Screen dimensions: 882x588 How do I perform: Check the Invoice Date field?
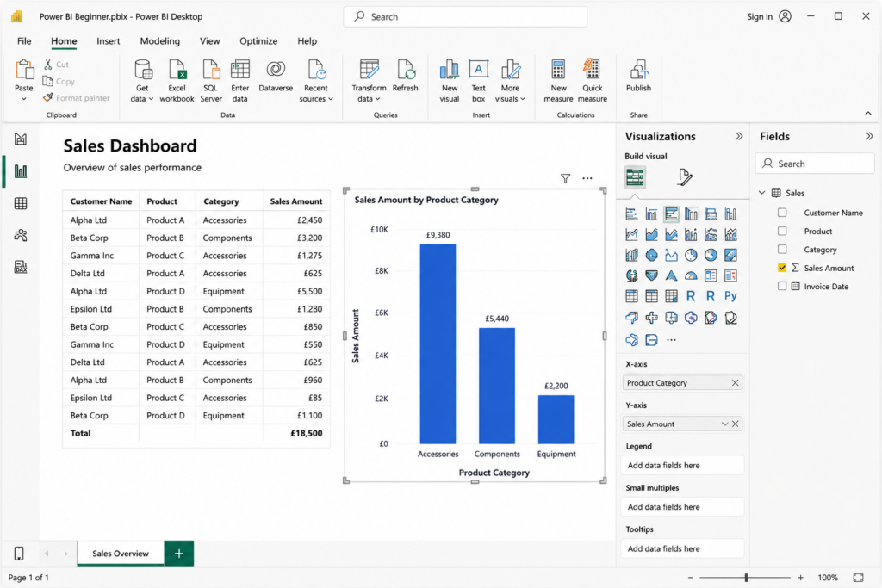[x=782, y=286]
